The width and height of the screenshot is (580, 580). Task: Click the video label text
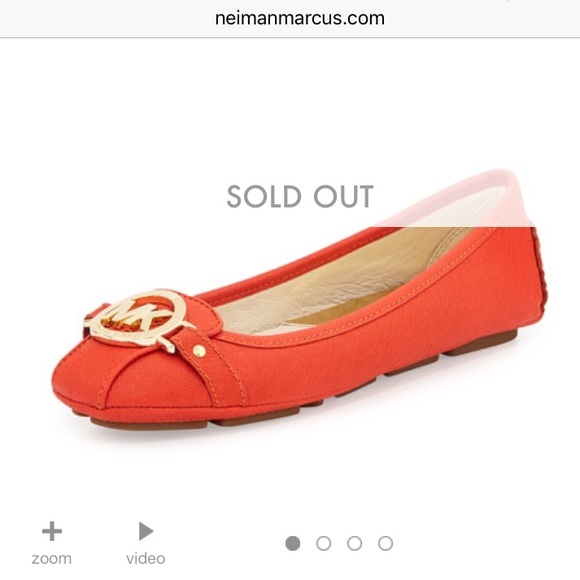146,559
